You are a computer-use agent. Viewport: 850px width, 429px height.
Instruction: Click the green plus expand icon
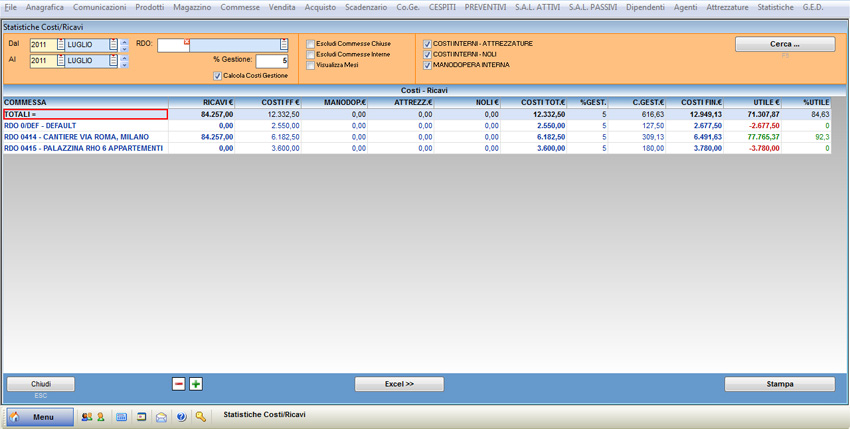(196, 384)
